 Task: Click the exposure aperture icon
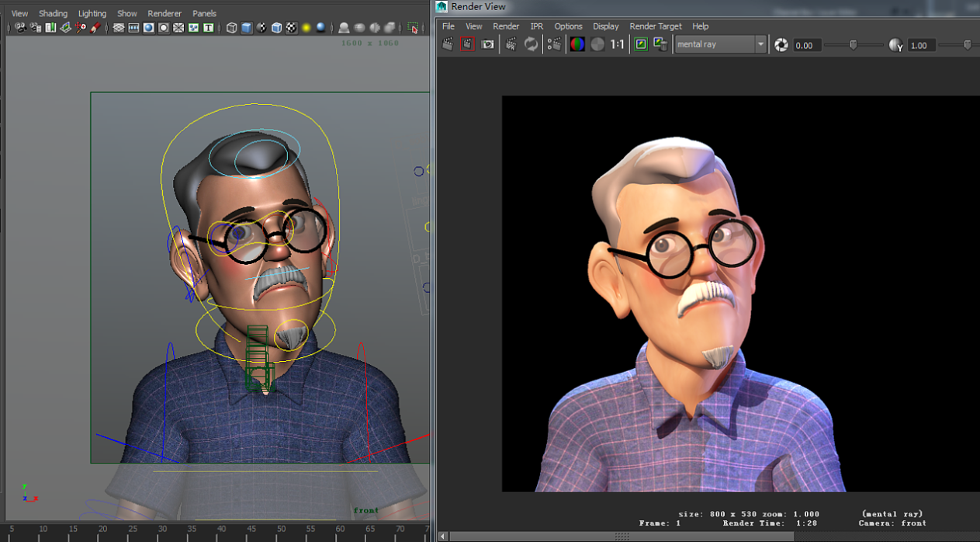781,45
